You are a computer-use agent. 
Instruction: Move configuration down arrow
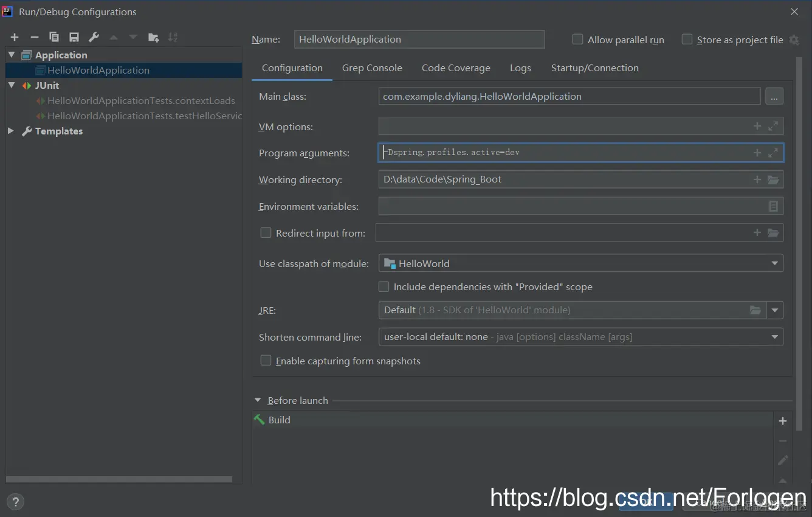click(x=133, y=38)
